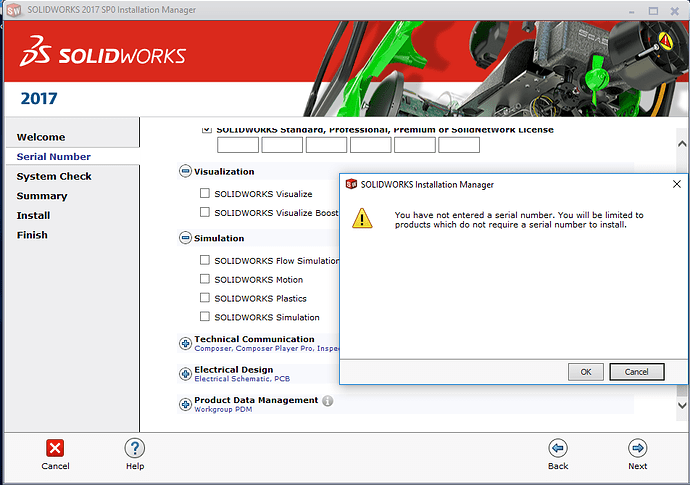Click third serial number field
The width and height of the screenshot is (690, 485).
click(x=327, y=145)
